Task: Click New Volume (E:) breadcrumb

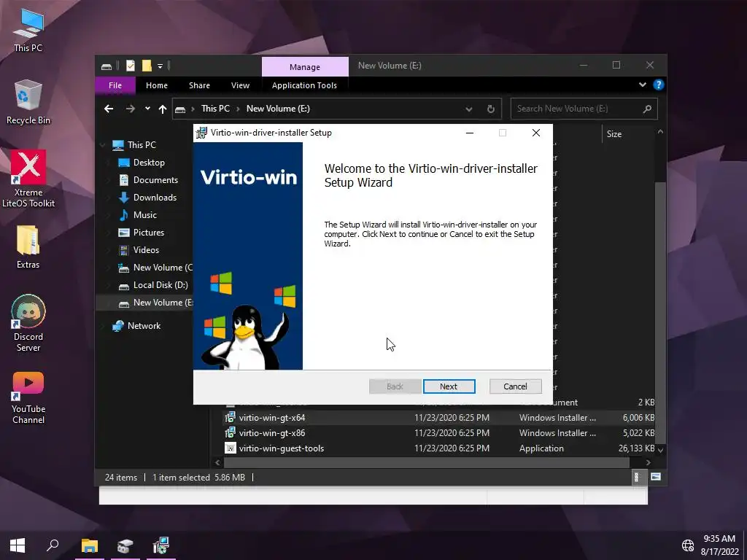Action: (278, 109)
